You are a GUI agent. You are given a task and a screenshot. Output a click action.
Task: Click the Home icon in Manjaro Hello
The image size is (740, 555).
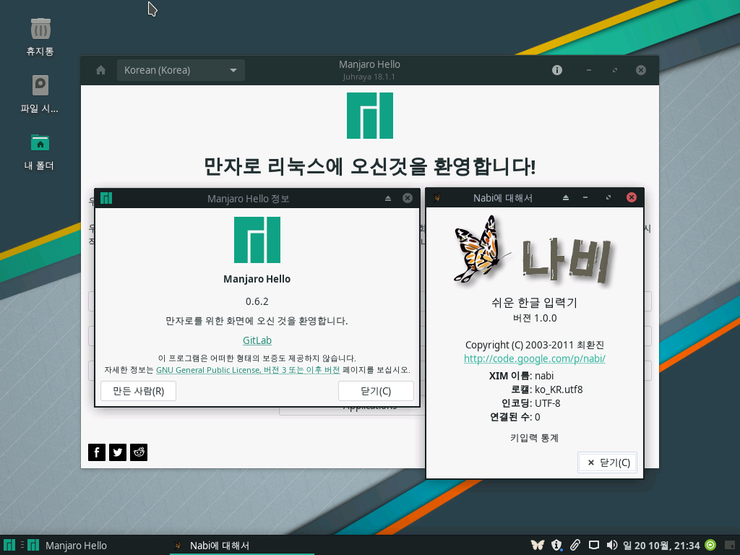click(100, 70)
